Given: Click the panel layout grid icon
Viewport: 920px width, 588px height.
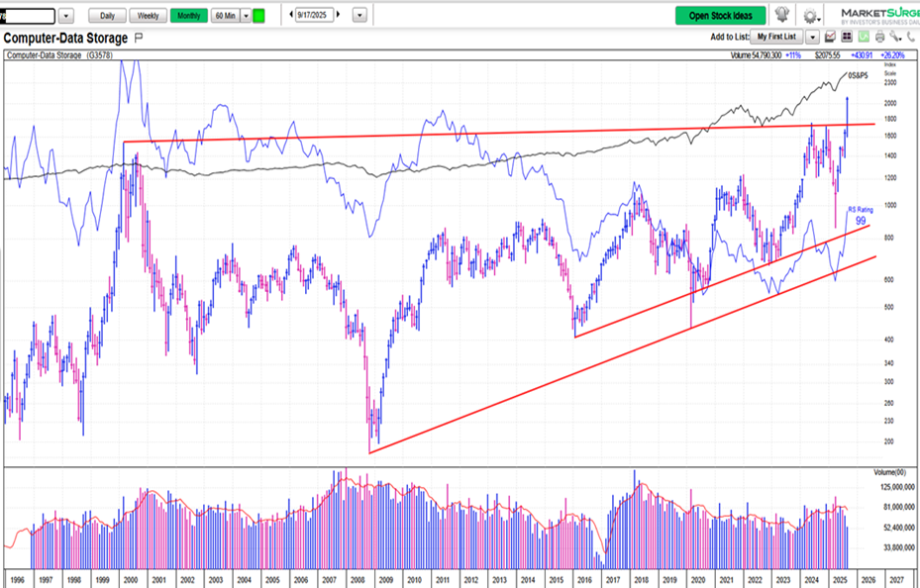Looking at the screenshot, I should pos(848,36).
